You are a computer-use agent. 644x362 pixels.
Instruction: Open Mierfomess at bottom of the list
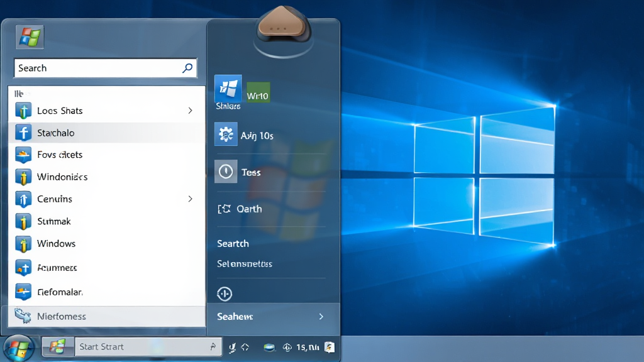click(x=107, y=316)
